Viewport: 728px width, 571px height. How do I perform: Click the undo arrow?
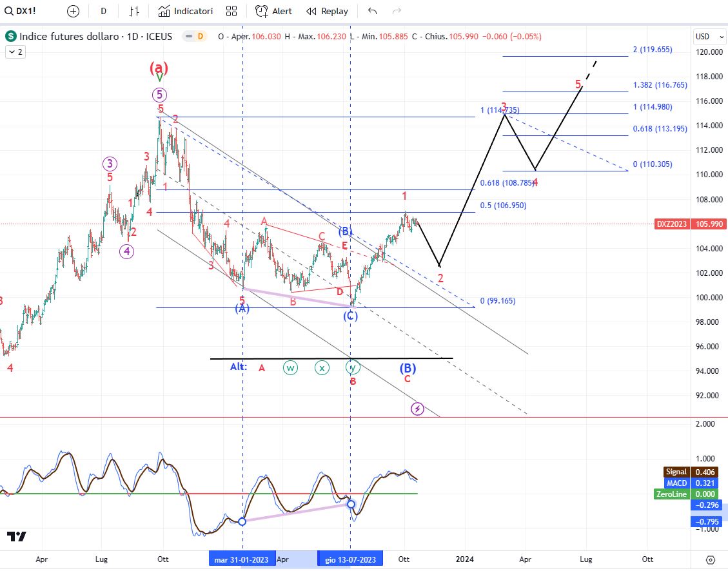(x=372, y=11)
